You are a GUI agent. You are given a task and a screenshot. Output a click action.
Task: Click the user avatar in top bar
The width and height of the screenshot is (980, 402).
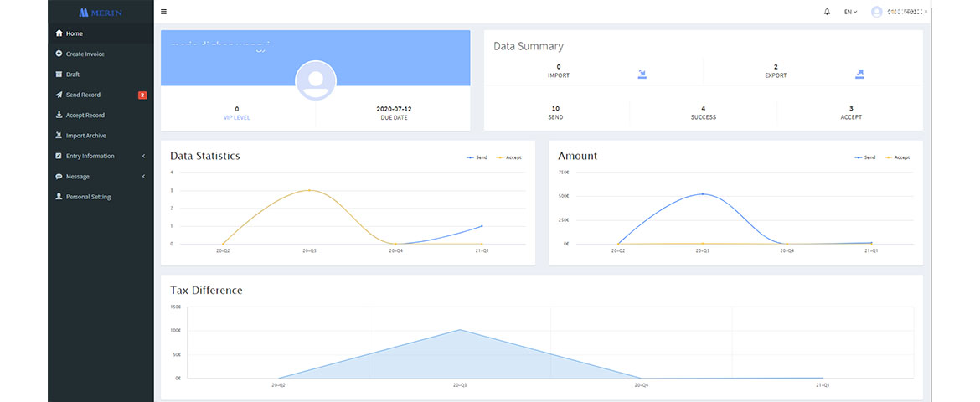click(877, 12)
